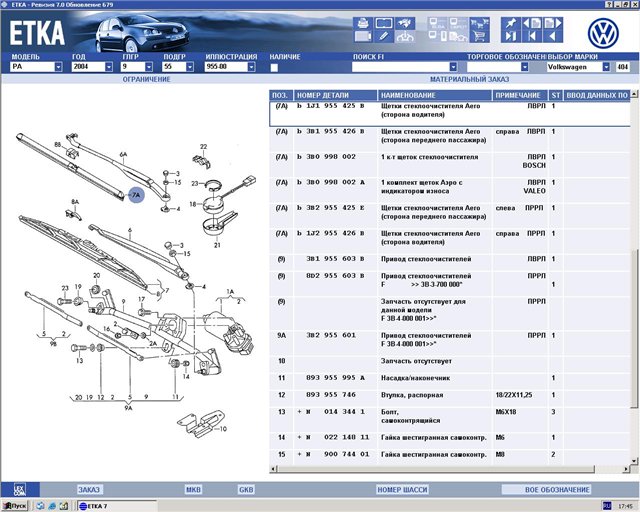Click the GKB button

(x=246, y=489)
